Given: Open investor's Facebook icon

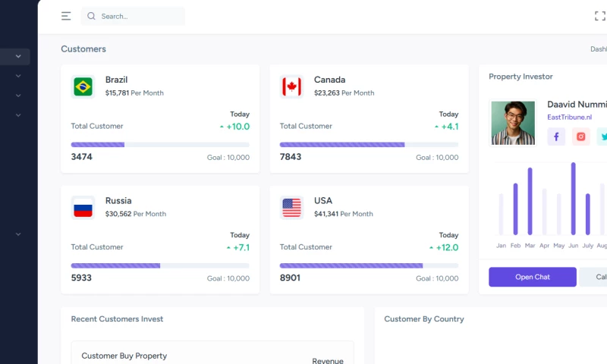Looking at the screenshot, I should (x=556, y=136).
